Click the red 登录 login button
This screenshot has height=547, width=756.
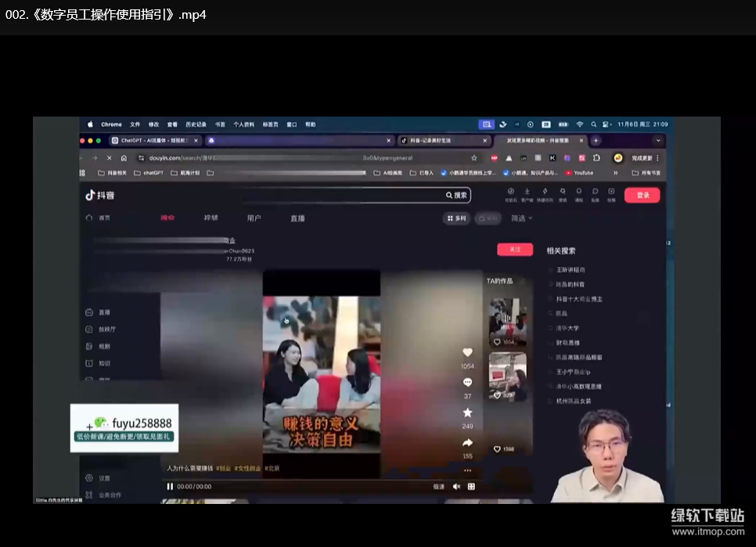tap(642, 195)
